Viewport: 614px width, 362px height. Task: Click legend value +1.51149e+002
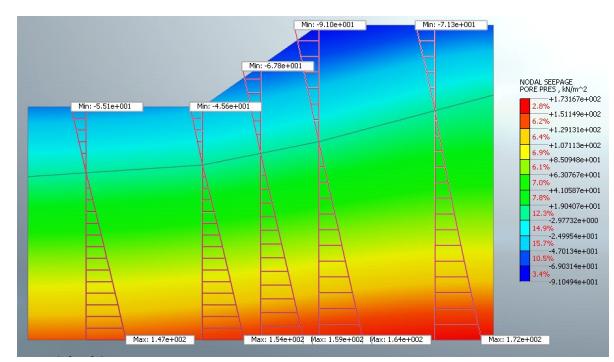click(574, 114)
